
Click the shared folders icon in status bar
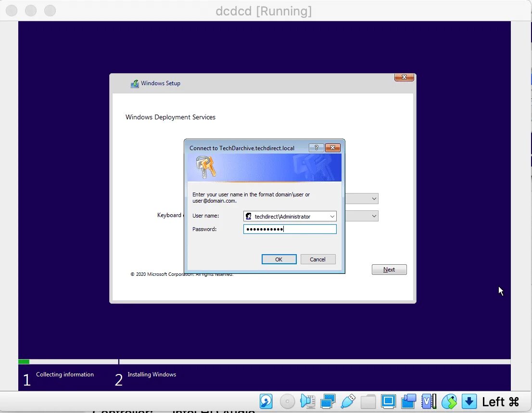[x=368, y=401]
